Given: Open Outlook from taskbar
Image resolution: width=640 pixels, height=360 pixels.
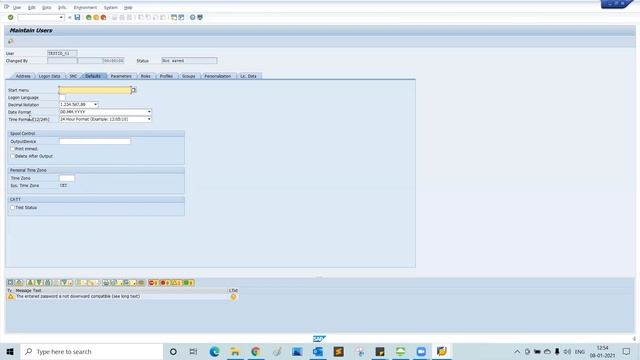Looking at the screenshot, I should (318, 351).
